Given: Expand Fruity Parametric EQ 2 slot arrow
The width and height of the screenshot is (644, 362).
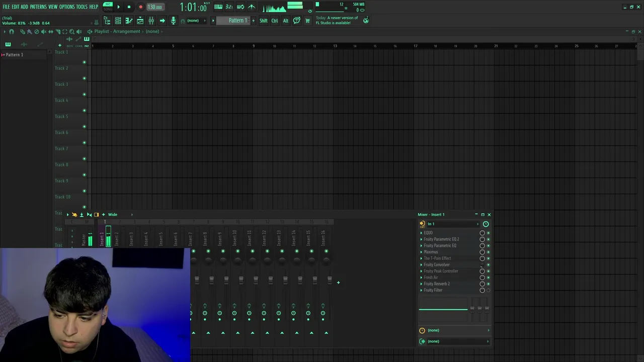Looking at the screenshot, I should pyautogui.click(x=421, y=239).
